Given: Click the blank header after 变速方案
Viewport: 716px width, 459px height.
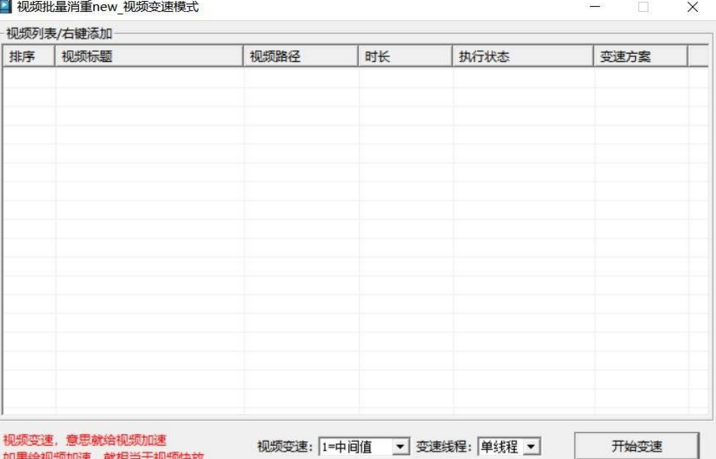Looking at the screenshot, I should coord(698,56).
